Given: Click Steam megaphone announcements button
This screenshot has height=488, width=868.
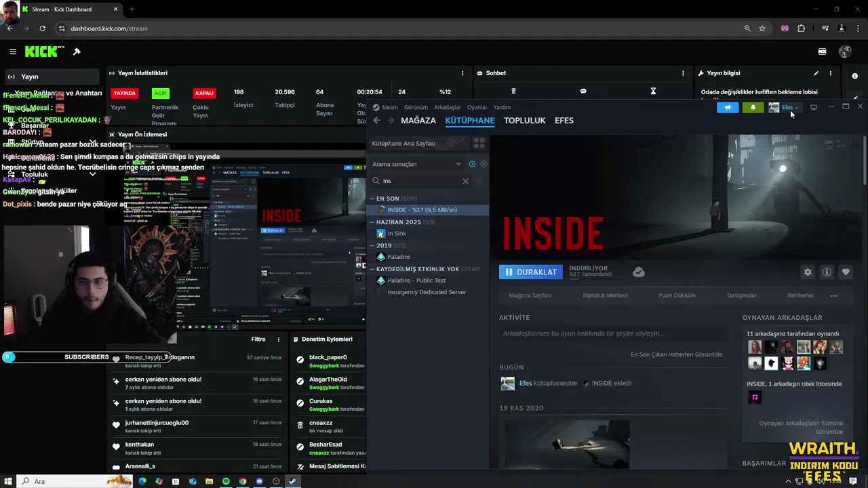Looking at the screenshot, I should [728, 107].
